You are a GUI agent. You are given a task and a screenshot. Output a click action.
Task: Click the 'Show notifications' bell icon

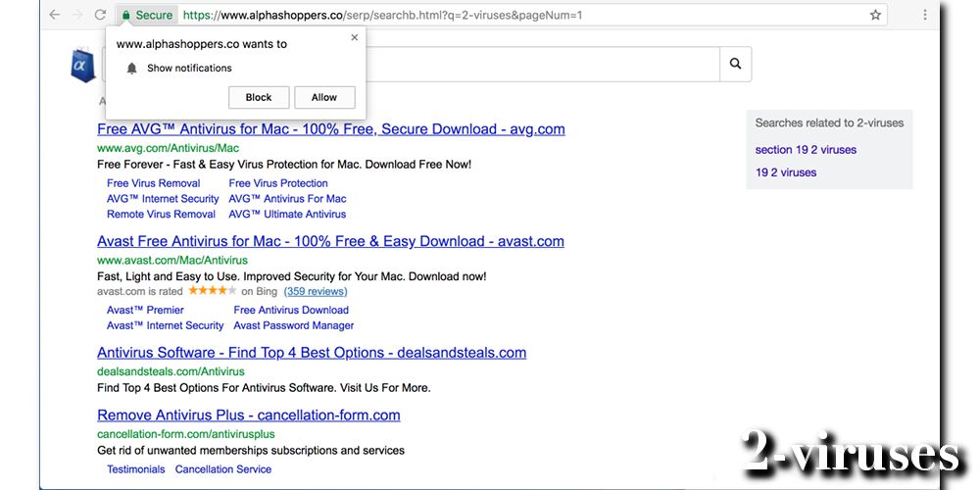coord(131,69)
